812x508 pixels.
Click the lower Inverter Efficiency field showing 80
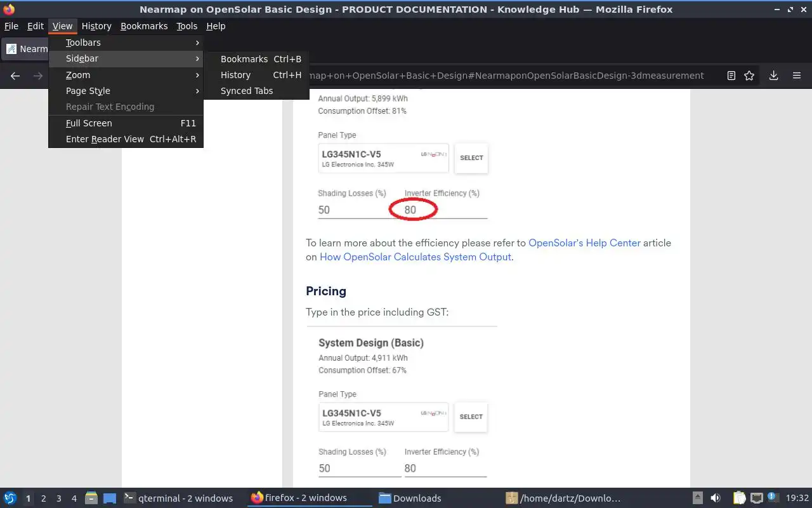[x=445, y=469]
